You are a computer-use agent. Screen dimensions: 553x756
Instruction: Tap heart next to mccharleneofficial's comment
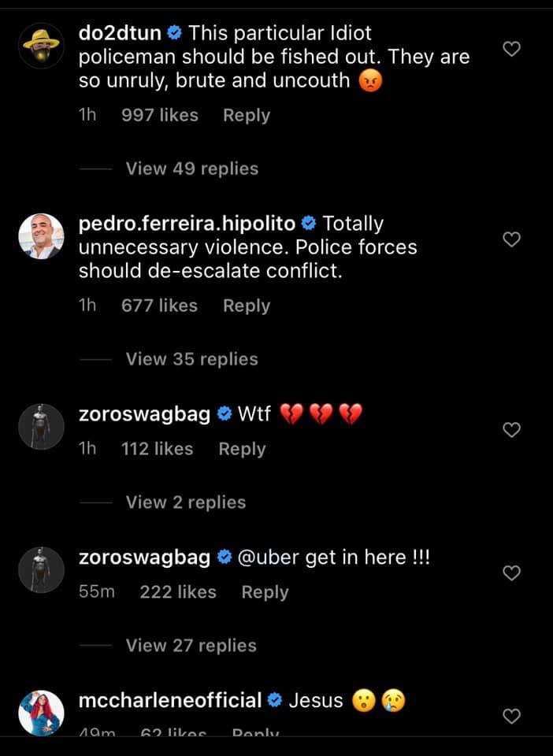512,716
